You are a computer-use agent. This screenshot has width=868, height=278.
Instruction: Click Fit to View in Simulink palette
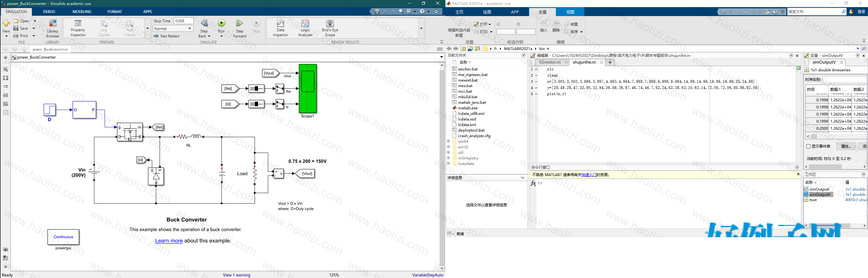coord(5,78)
